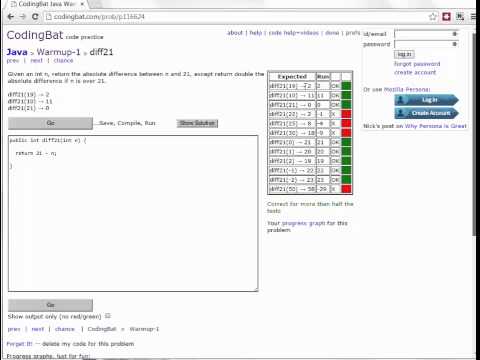480x360 pixels.
Task: Open the help link in top navigation
Action: point(256,33)
